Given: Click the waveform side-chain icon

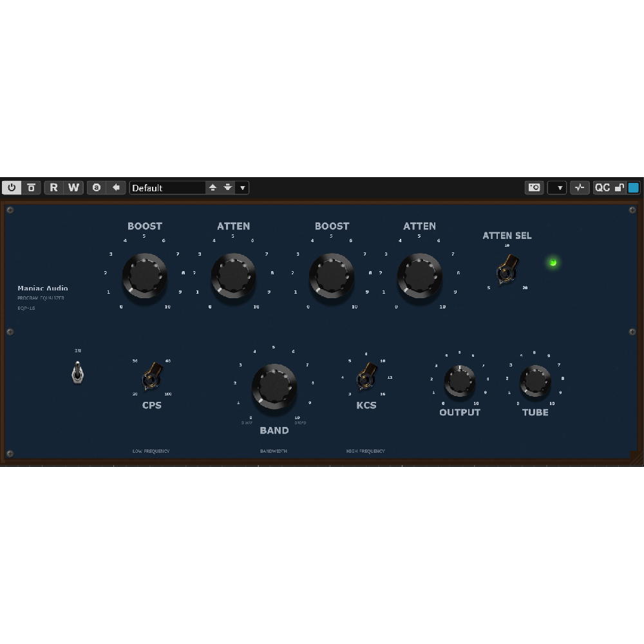Looking at the screenshot, I should click(580, 187).
